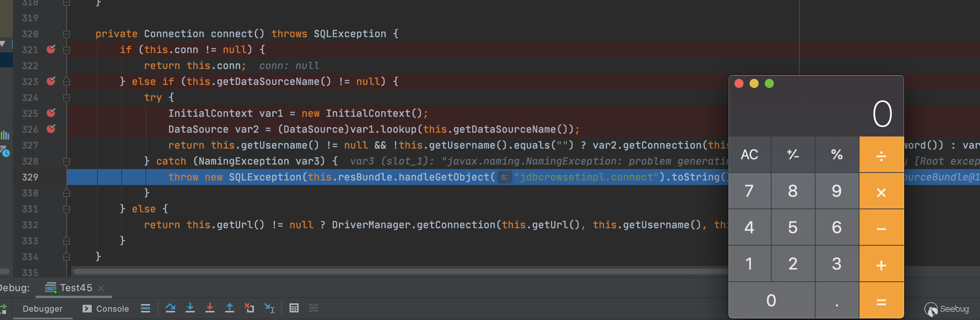This screenshot has height=320, width=980.
Task: Remove the breakpoint on line 326
Action: [51, 129]
